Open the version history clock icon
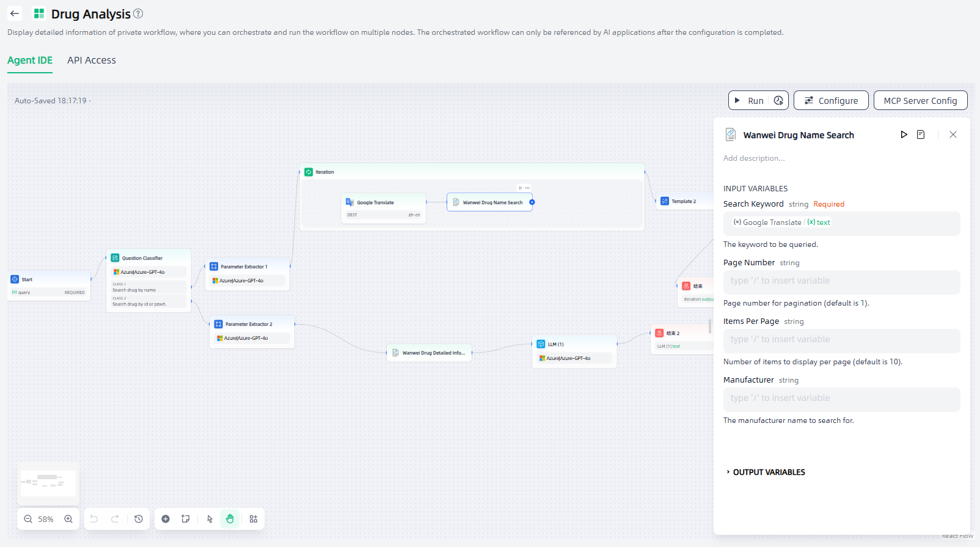The image size is (980, 547). click(139, 519)
